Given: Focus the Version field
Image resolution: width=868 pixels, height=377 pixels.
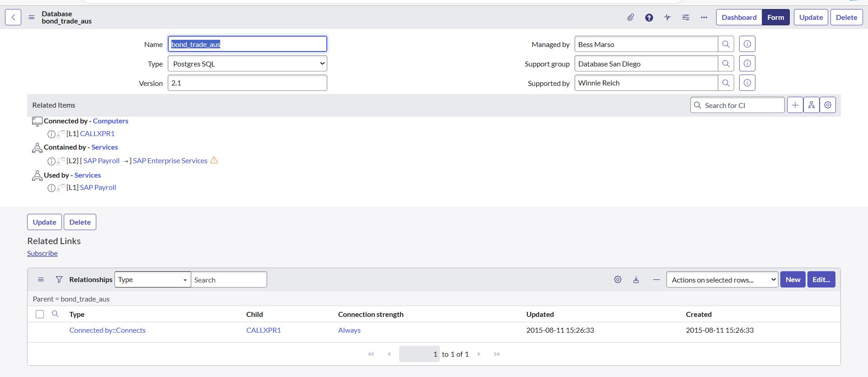Looking at the screenshot, I should pyautogui.click(x=247, y=83).
